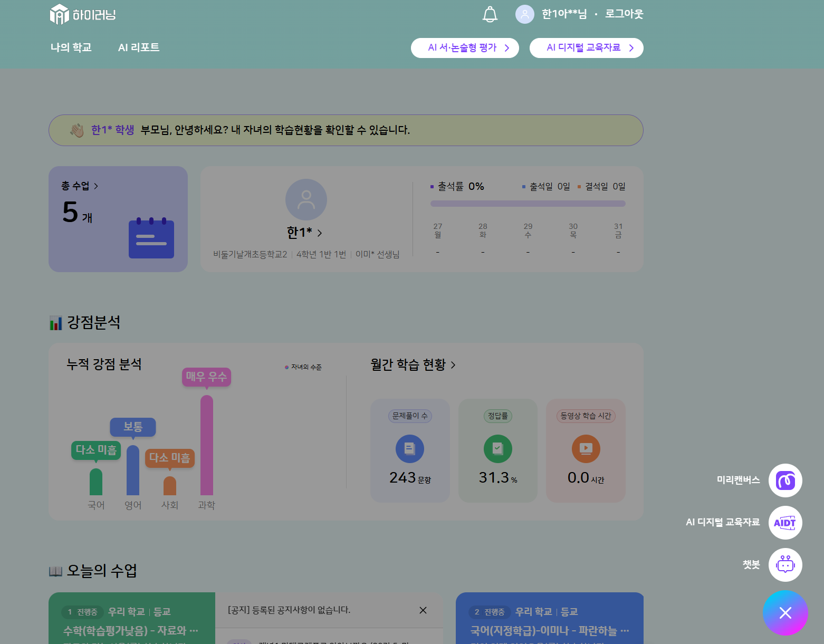This screenshot has width=824, height=644.
Task: Click the green 정답률 checkmark icon
Action: (497, 449)
